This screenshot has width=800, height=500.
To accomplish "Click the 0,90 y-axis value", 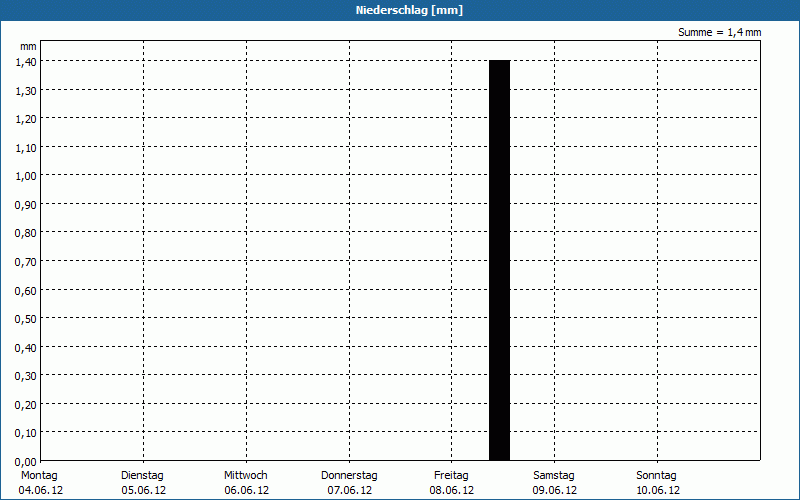I will tap(26, 205).
